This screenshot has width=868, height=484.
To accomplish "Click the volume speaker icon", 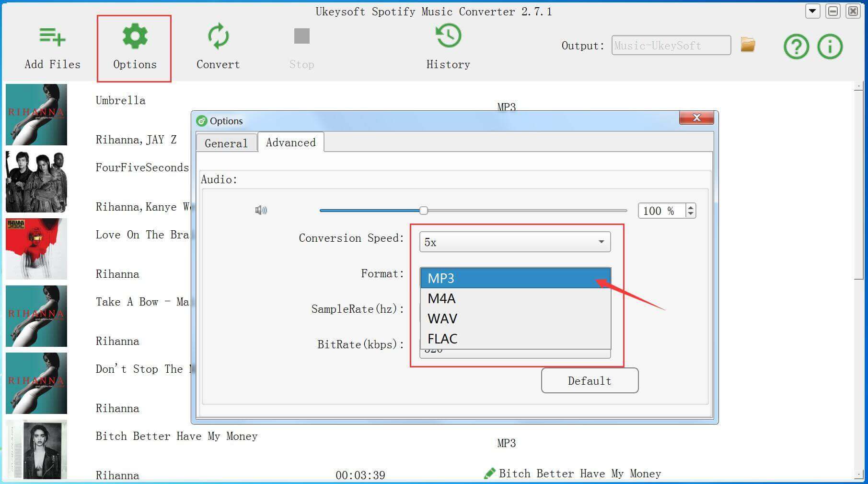I will point(261,210).
